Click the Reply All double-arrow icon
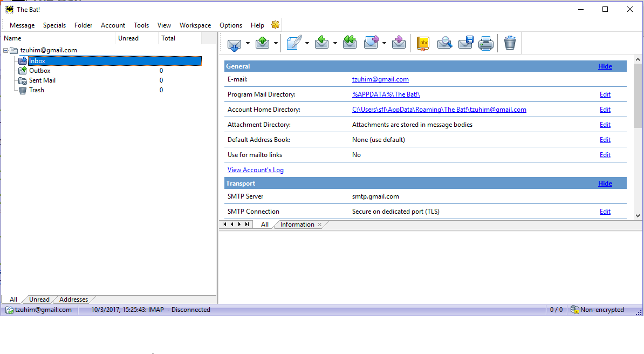Screen dimensions: 644x354 point(350,43)
